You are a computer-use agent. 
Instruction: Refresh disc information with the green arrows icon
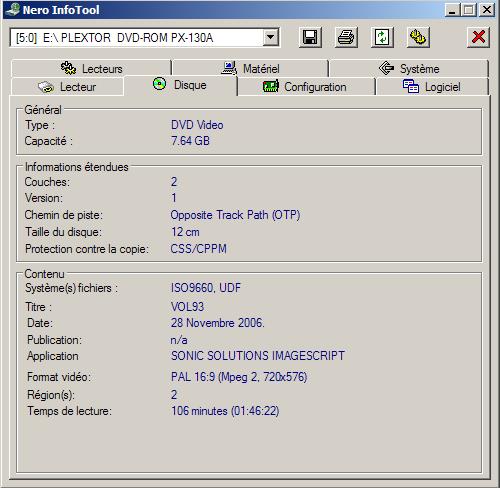(382, 37)
